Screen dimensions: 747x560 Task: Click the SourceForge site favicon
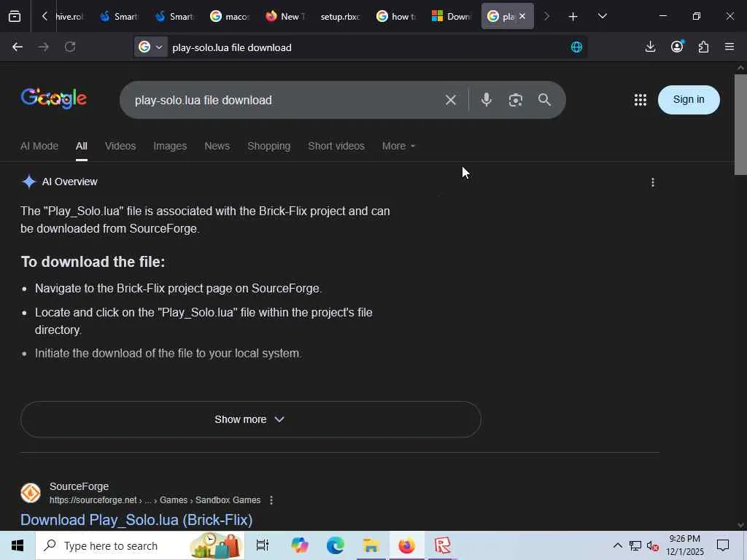(31, 493)
